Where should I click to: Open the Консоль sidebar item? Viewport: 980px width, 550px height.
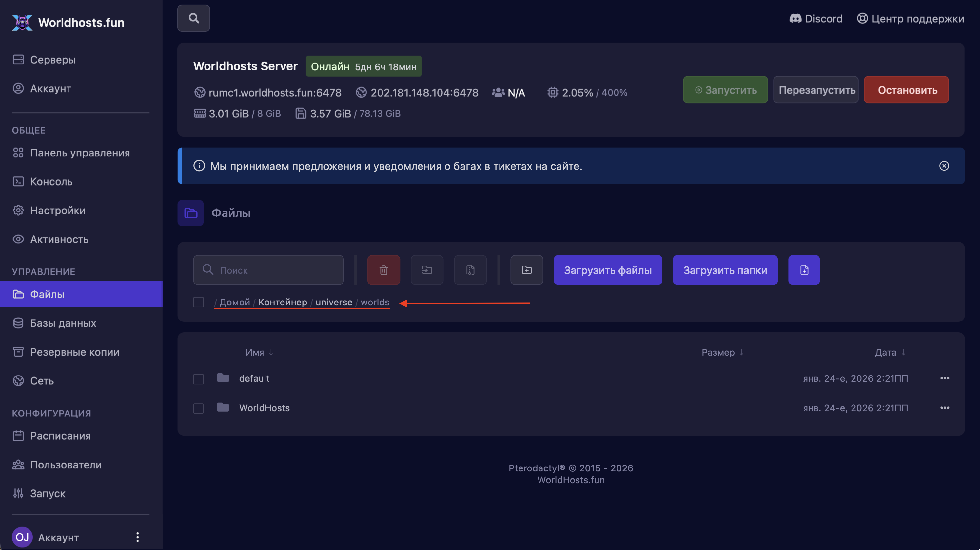click(51, 181)
